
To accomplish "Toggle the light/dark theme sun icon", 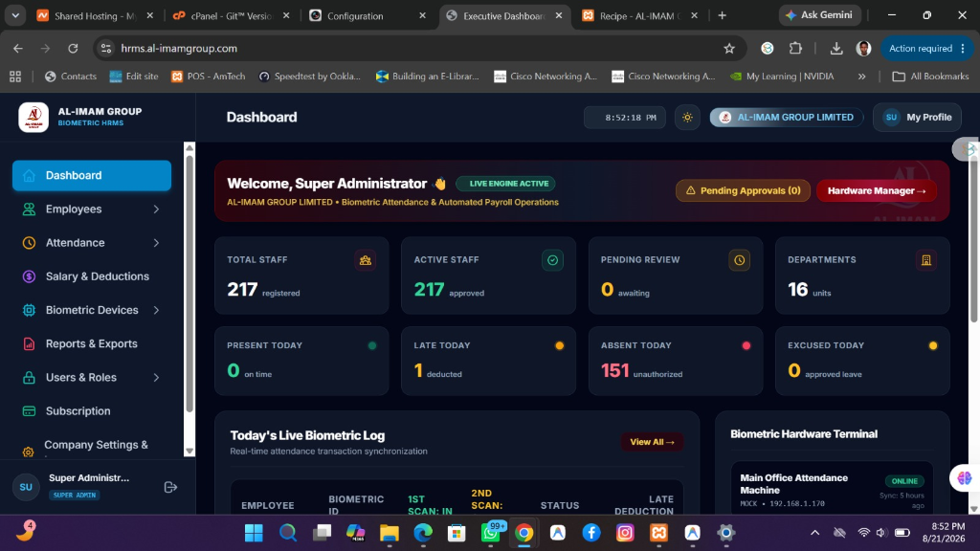I will point(687,118).
